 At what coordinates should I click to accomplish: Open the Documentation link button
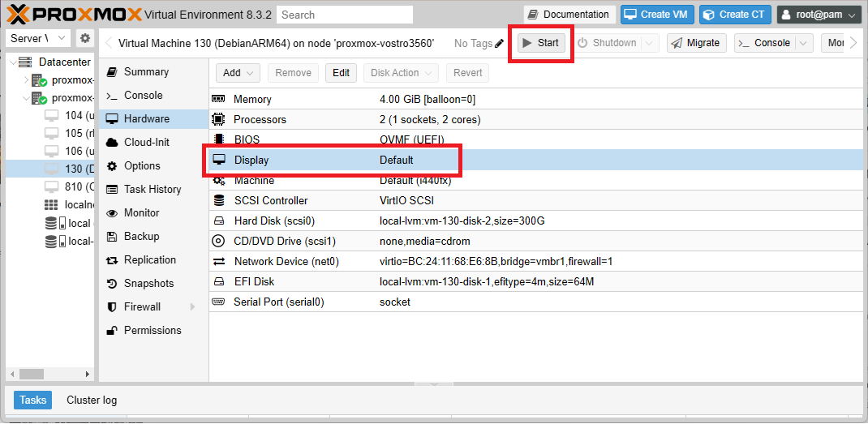click(x=569, y=15)
